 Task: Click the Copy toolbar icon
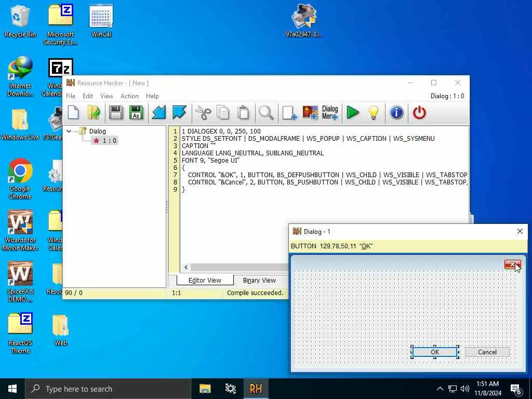tap(223, 113)
